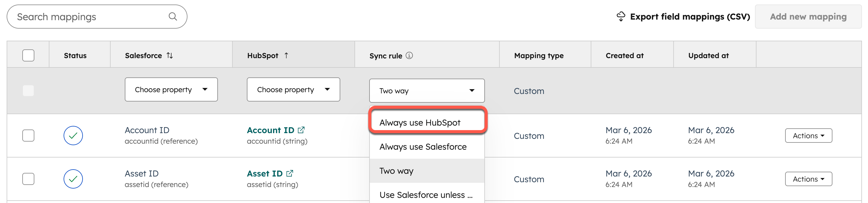
Task: Select Use Salesforce unless option
Action: (427, 195)
